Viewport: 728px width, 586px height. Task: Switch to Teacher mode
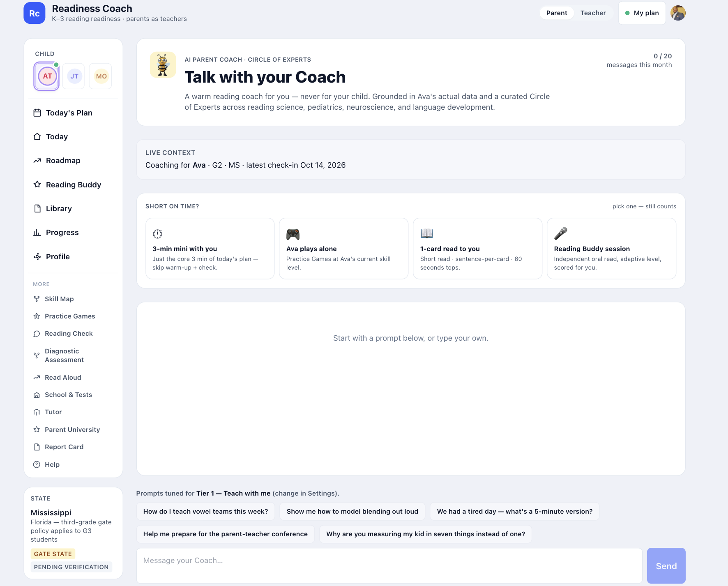click(x=593, y=13)
